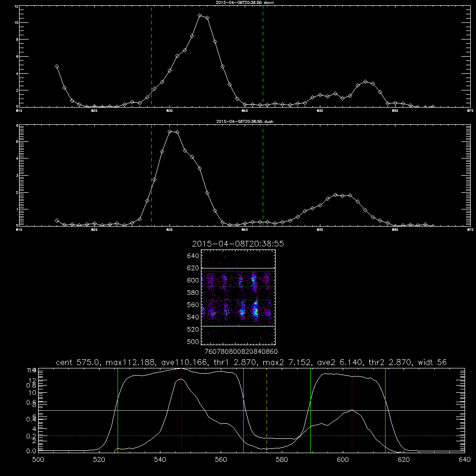Select the 'max112.188' value in bottom title

(x=131, y=362)
